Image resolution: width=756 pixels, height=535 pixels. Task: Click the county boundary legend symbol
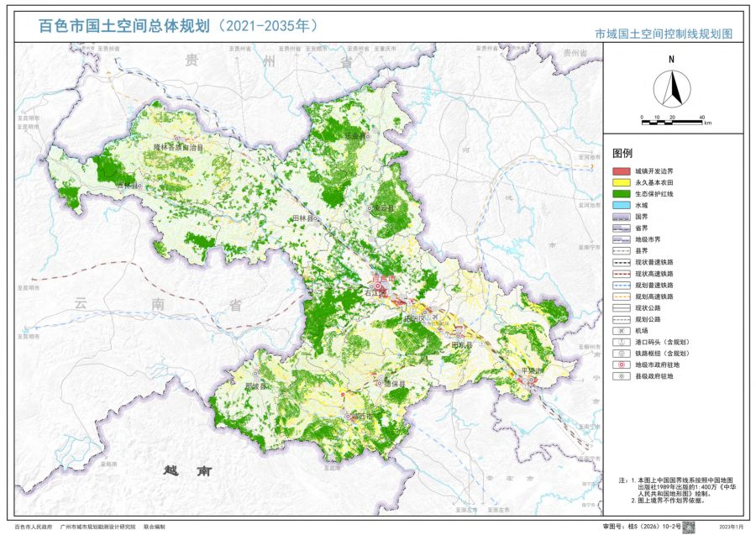click(622, 251)
